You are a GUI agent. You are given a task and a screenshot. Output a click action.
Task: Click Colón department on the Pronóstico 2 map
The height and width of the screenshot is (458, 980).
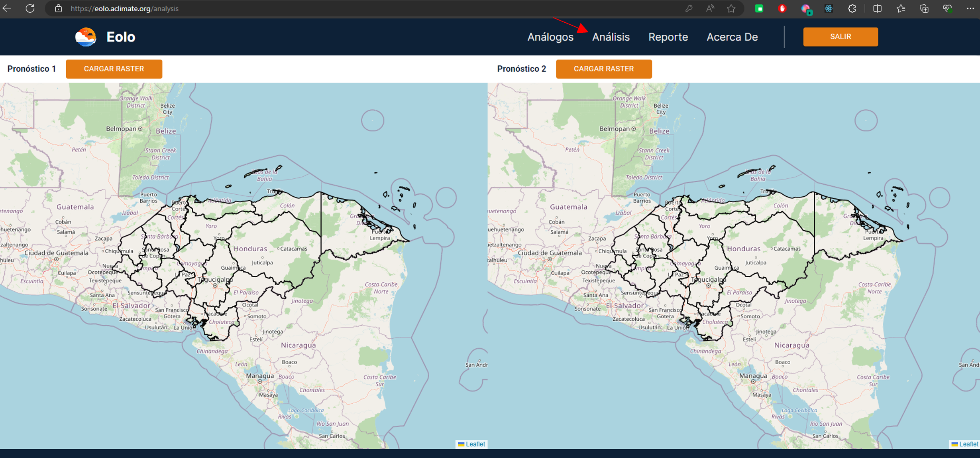781,205
